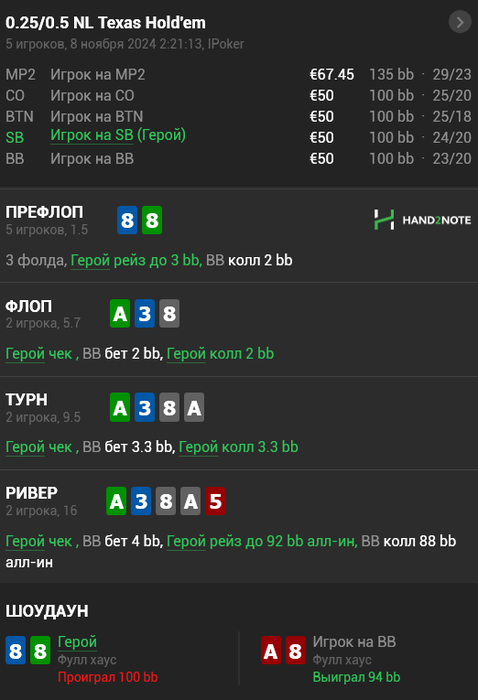This screenshot has height=700, width=478.
Task: Select the 'Игрок на BTN' player row
Action: point(238,117)
